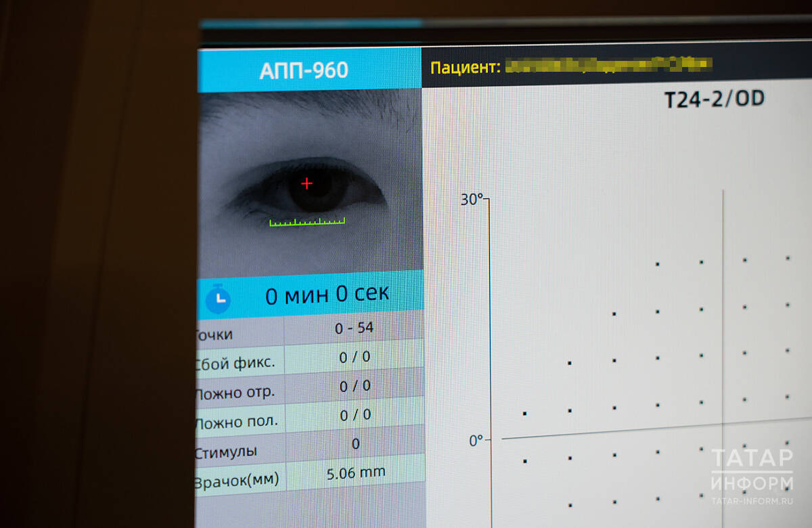The width and height of the screenshot is (812, 528).
Task: Click the green pupil measurement ruler
Action: (x=307, y=221)
